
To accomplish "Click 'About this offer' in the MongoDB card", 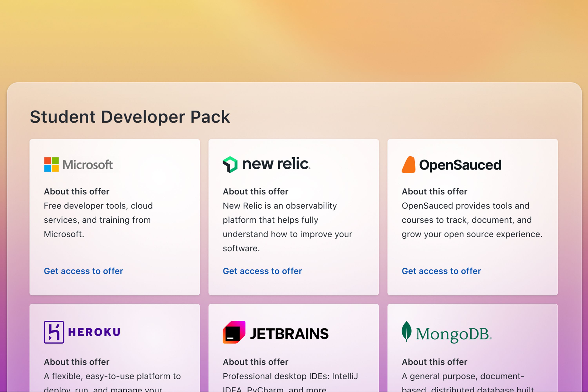I will click(435, 362).
